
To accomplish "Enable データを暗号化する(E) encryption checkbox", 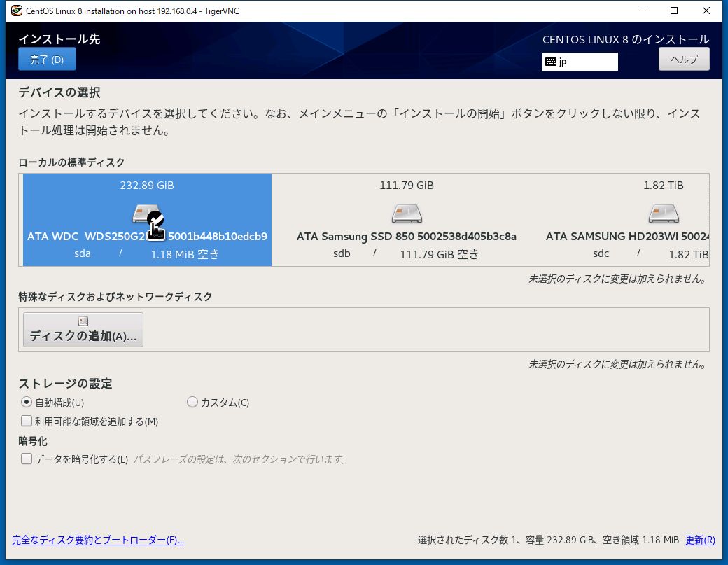I will click(74, 459).
